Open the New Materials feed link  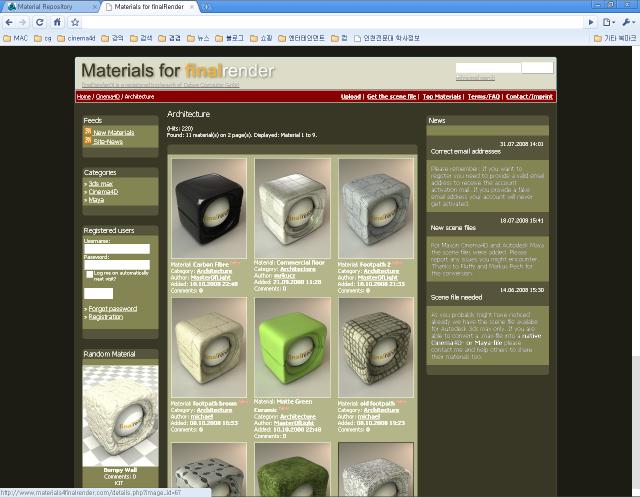tap(113, 133)
